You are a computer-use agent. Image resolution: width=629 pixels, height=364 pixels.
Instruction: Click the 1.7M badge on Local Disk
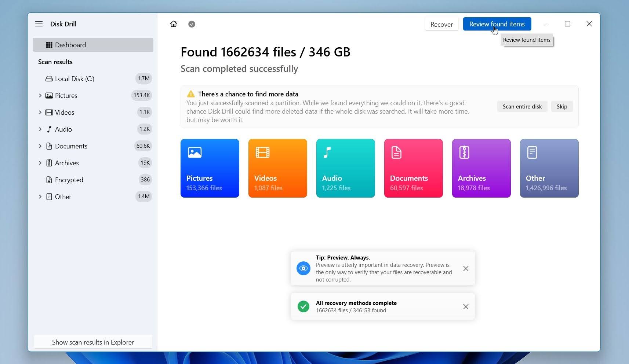coord(143,78)
